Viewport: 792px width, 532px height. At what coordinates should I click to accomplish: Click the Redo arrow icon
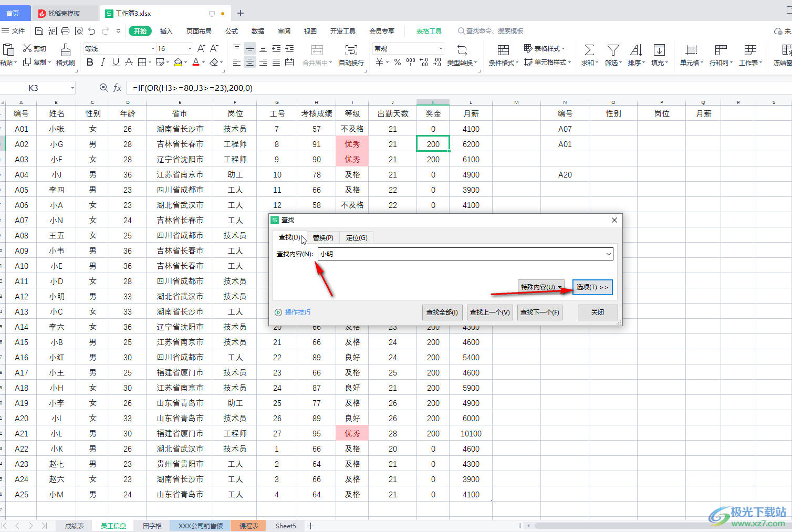point(105,31)
